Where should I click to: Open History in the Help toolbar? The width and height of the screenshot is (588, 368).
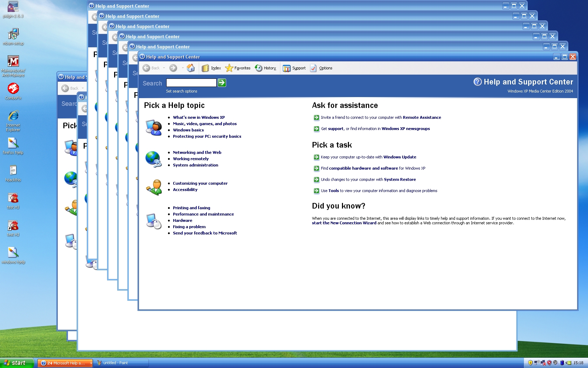tap(266, 68)
